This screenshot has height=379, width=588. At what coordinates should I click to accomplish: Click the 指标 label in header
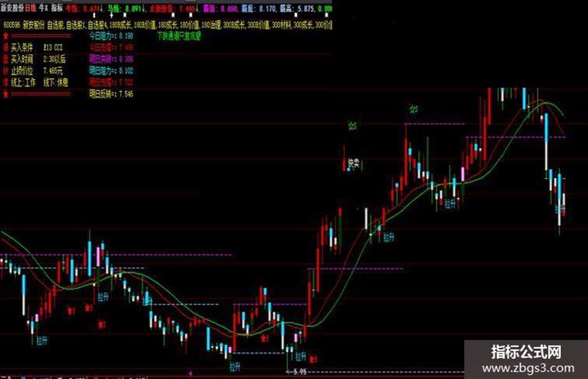point(57,8)
